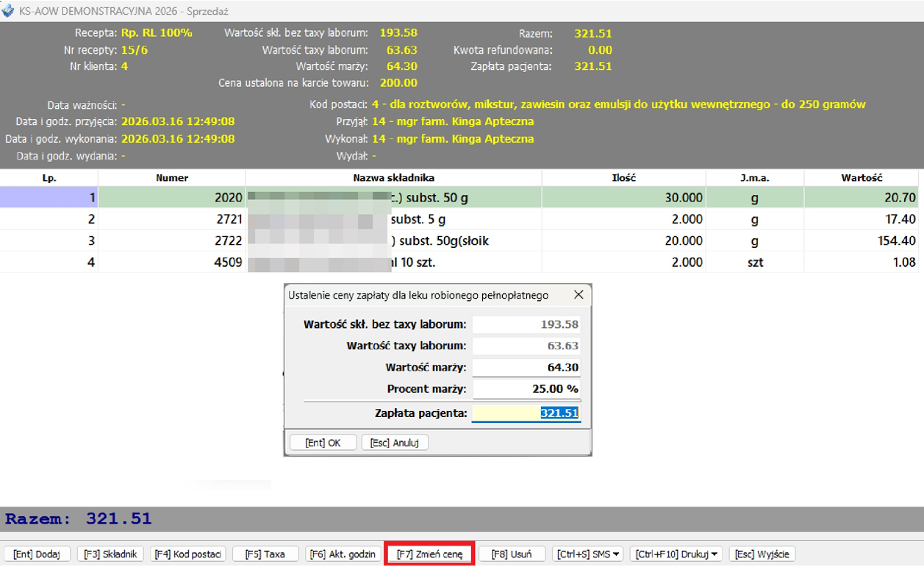Click the Wartość marży field in dialog

pos(526,367)
